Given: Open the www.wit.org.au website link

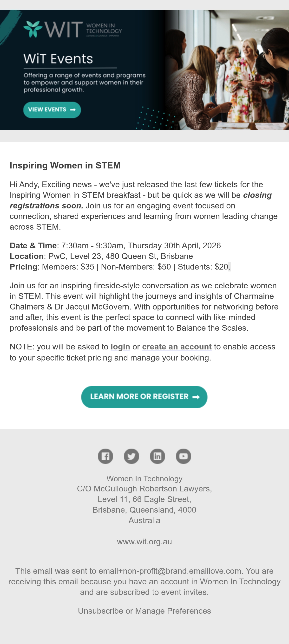Looking at the screenshot, I should 144,541.
